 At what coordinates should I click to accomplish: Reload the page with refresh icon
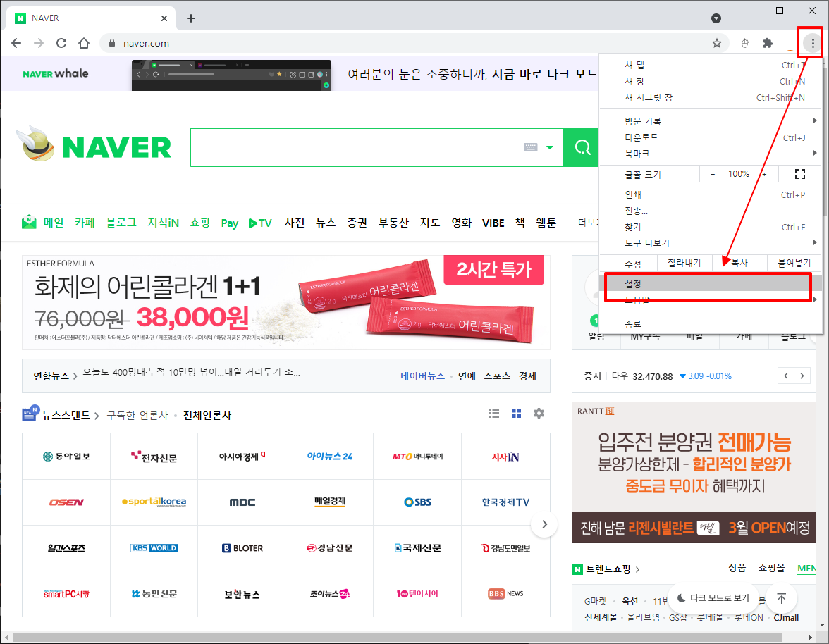[61, 43]
